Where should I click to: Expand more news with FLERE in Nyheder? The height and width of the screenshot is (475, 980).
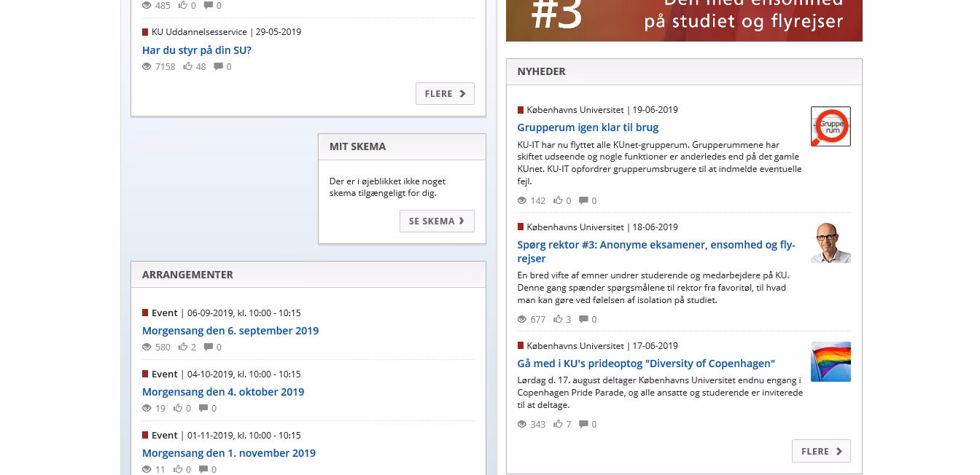[820, 451]
